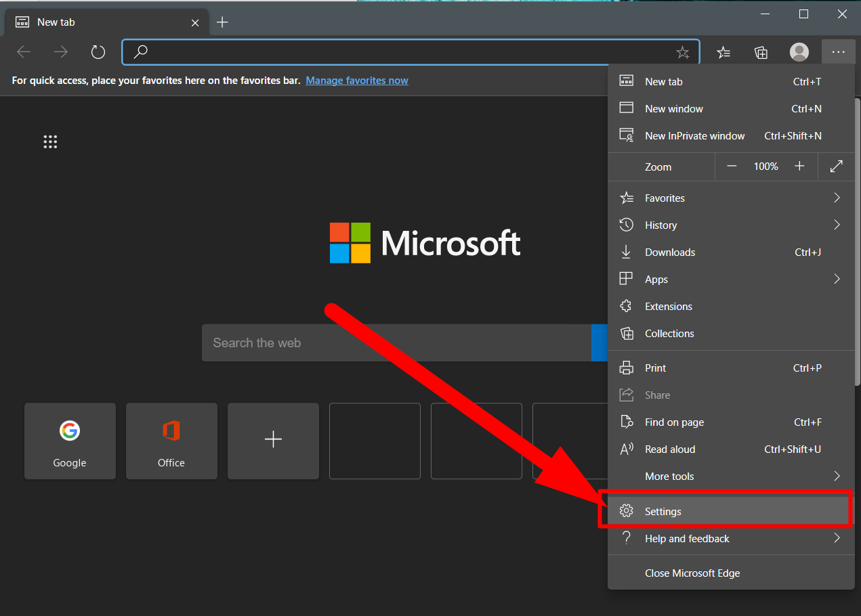Screen dimensions: 861x616
Task: Click the Collections toolbar icon
Action: [x=761, y=52]
